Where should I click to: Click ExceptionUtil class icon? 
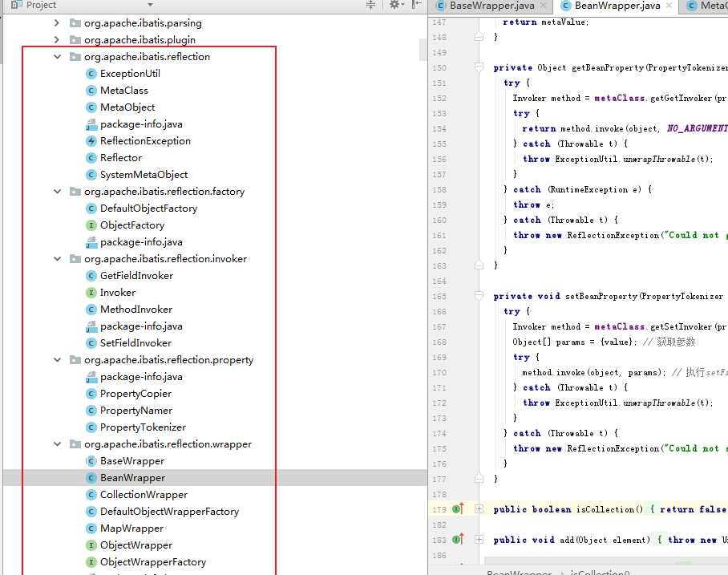pyautogui.click(x=91, y=74)
